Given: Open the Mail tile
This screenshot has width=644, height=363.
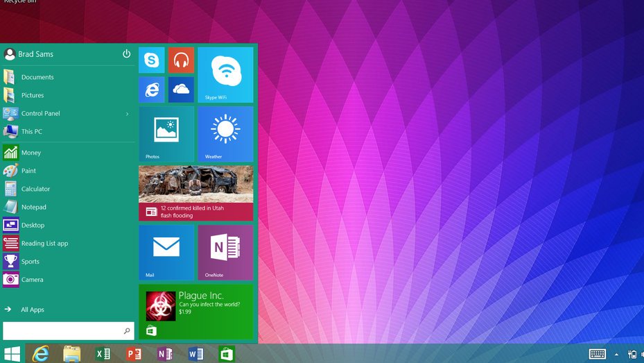Looking at the screenshot, I should (166, 252).
